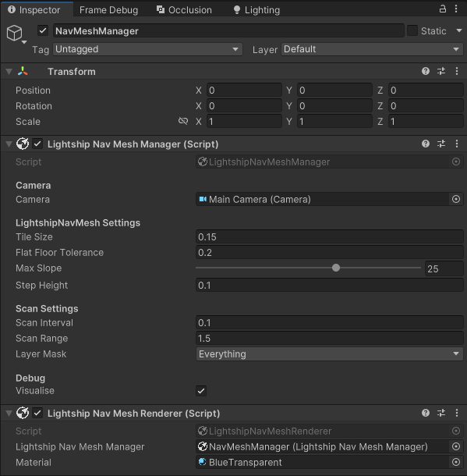Click the BlueTransparent material field
Image resolution: width=467 pixels, height=476 pixels.
click(x=322, y=462)
